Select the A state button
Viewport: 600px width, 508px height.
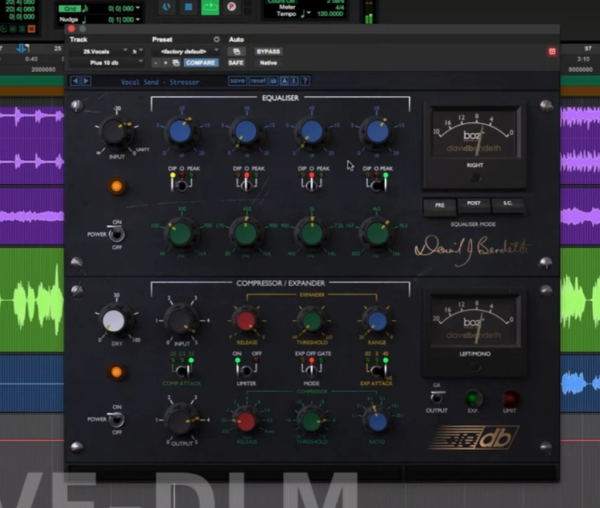coord(284,81)
